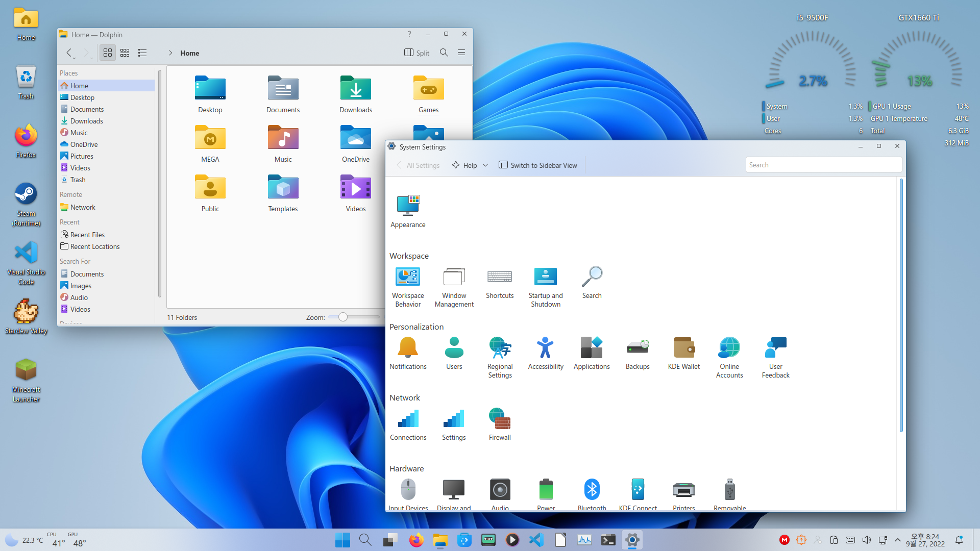Viewport: 980px width, 551px height.
Task: Open the MEGA folder in Dolphin
Action: 210,144
